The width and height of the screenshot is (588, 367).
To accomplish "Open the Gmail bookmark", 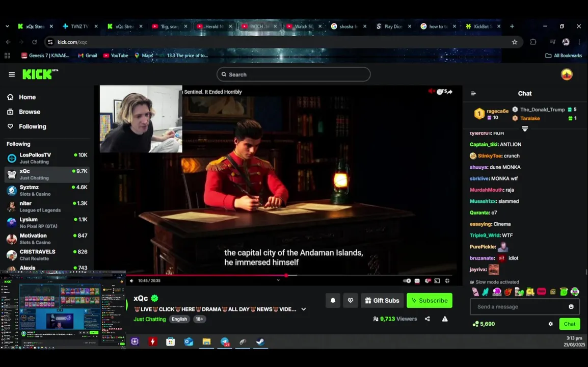I will (x=87, y=56).
